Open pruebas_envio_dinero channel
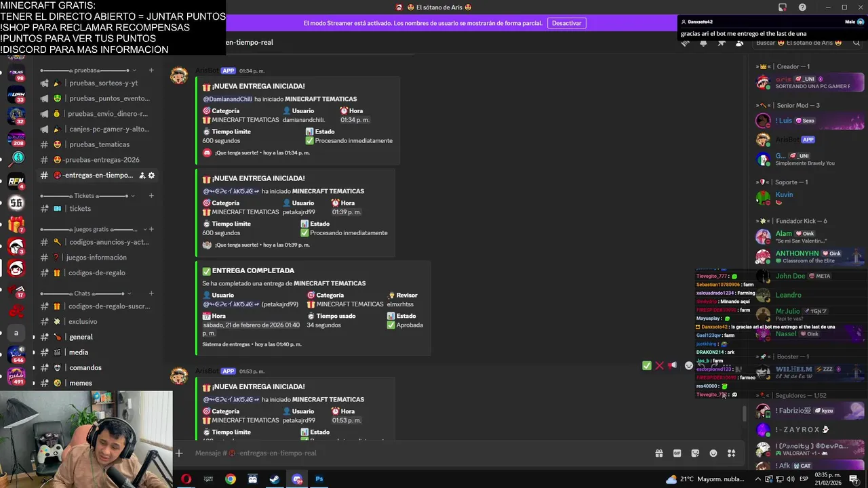 98,114
